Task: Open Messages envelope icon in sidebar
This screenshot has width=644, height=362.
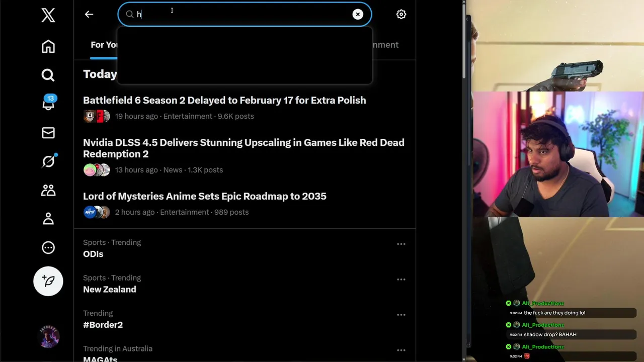Action: 48,133
